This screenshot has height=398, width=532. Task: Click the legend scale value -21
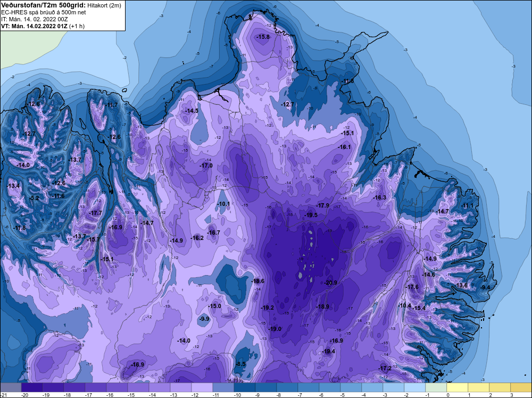3,395
